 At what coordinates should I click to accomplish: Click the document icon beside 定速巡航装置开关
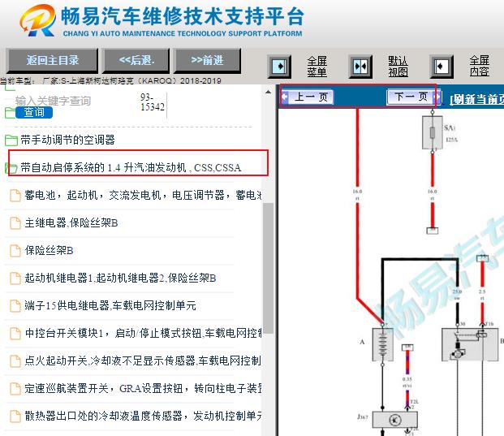pyautogui.click(x=15, y=389)
